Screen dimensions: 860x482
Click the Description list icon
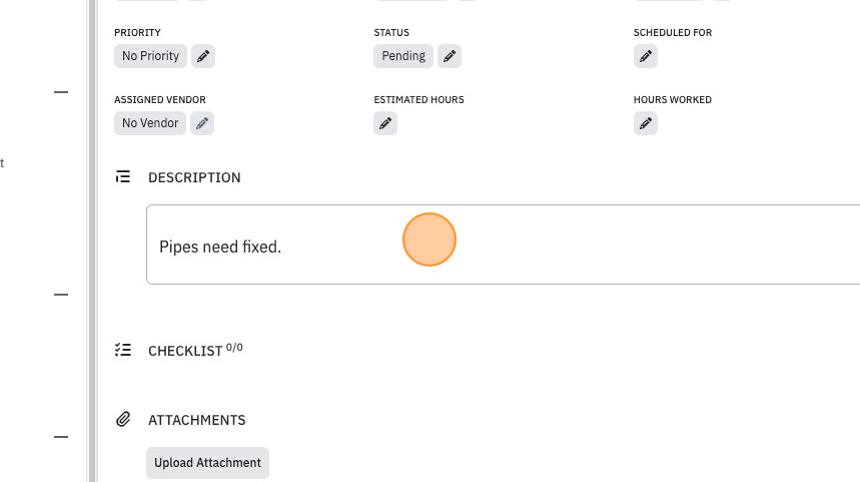(123, 177)
